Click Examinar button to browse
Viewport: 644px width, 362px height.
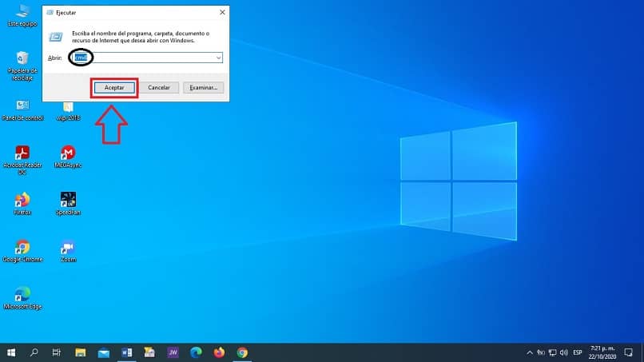coord(203,88)
